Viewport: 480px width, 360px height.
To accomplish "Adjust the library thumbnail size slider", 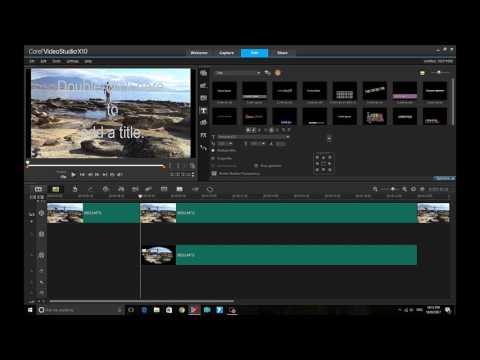I will (x=440, y=72).
